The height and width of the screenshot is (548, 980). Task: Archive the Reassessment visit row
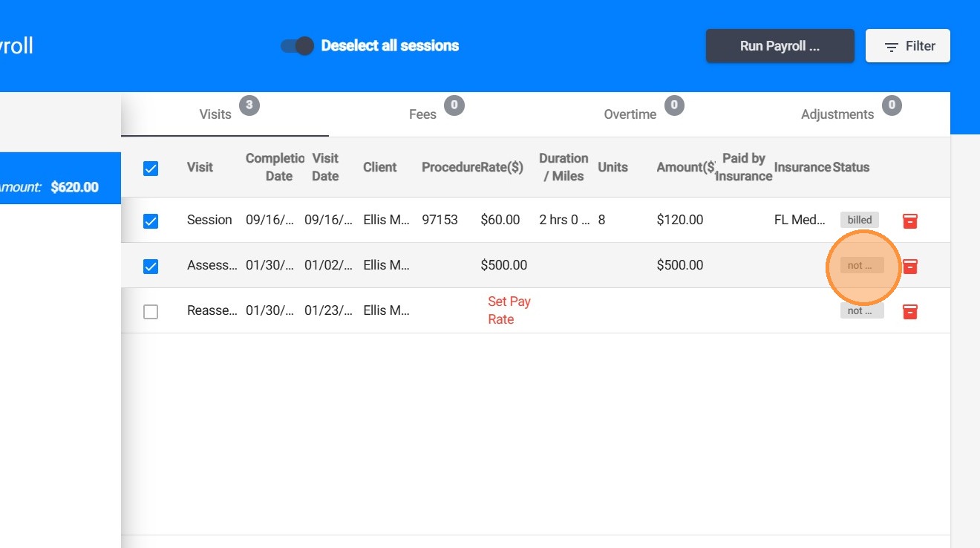(909, 311)
